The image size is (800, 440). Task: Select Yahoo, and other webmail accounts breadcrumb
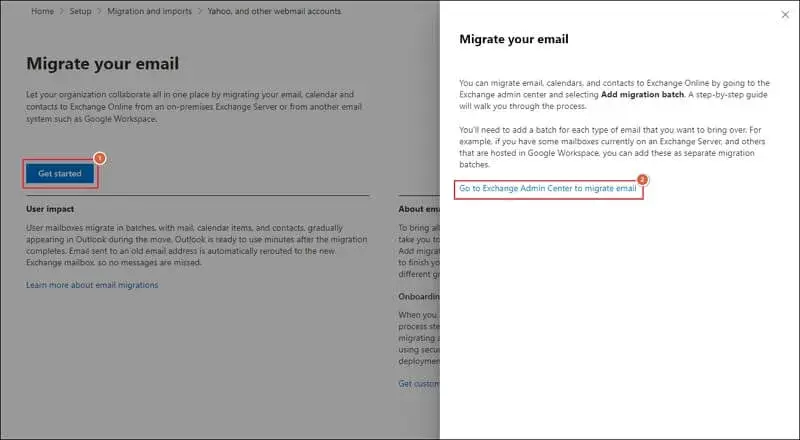[x=274, y=11]
